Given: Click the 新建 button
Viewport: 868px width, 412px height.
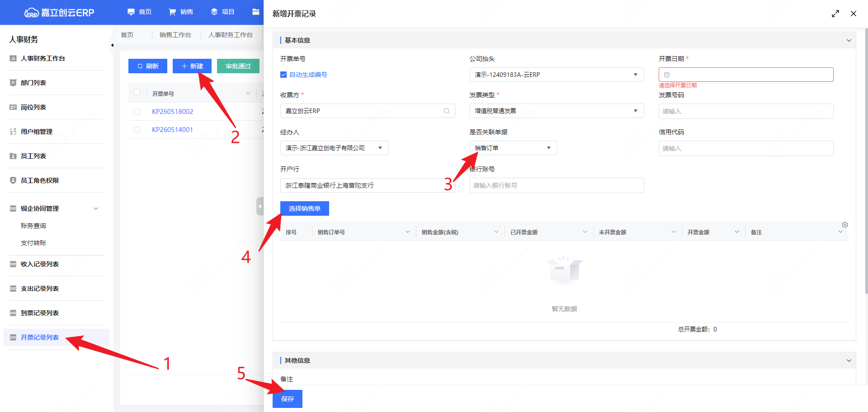Looking at the screenshot, I should 192,66.
